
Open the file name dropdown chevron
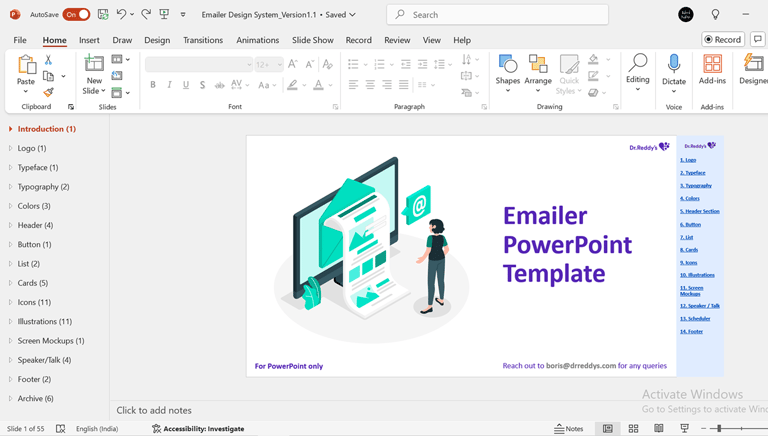pos(352,15)
